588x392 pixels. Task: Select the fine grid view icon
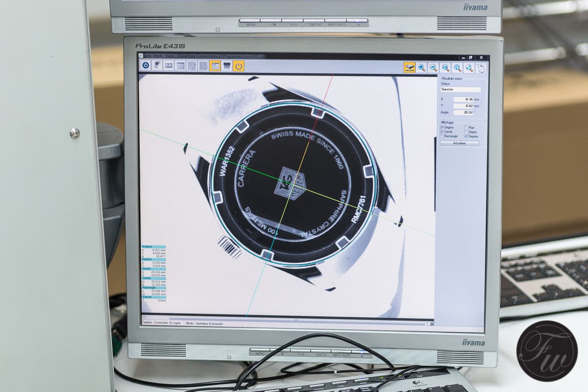click(203, 66)
